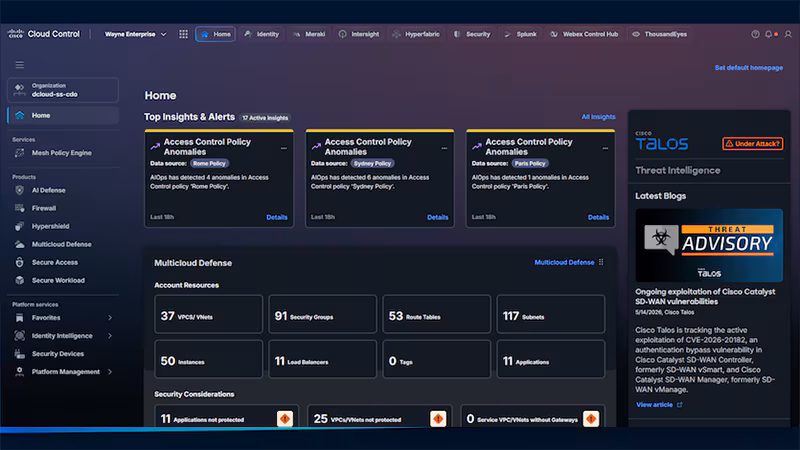Switch to the Meraki tab
The height and width of the screenshot is (450, 800).
click(309, 34)
